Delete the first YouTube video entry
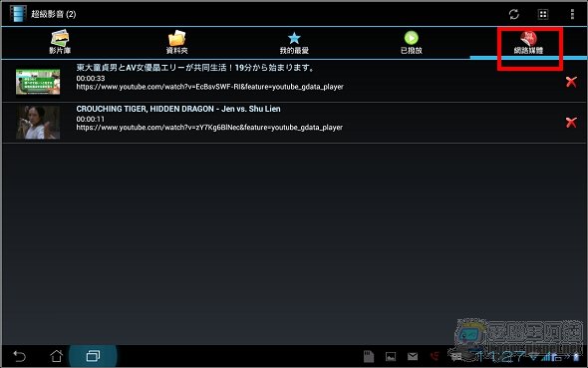The image size is (588, 368). [x=571, y=82]
